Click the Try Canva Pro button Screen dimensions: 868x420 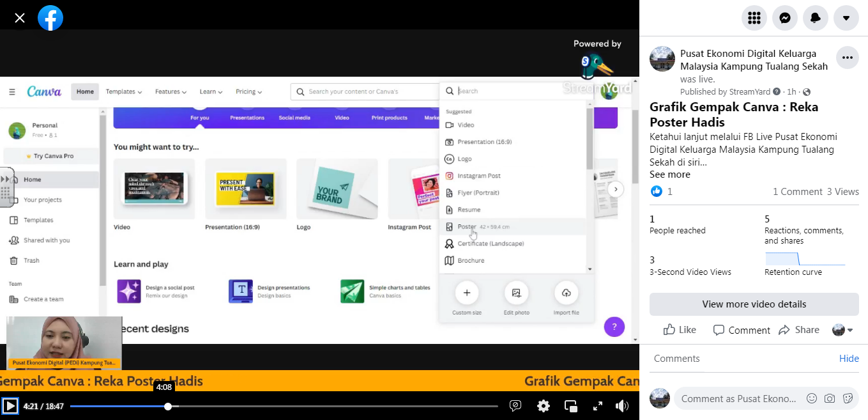click(x=50, y=156)
